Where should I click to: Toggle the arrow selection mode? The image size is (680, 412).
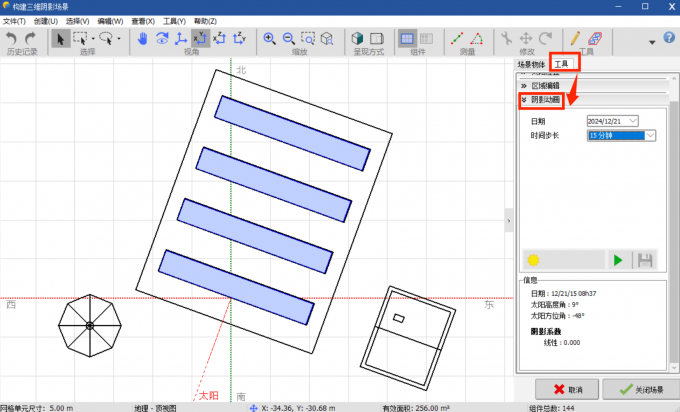[x=60, y=38]
